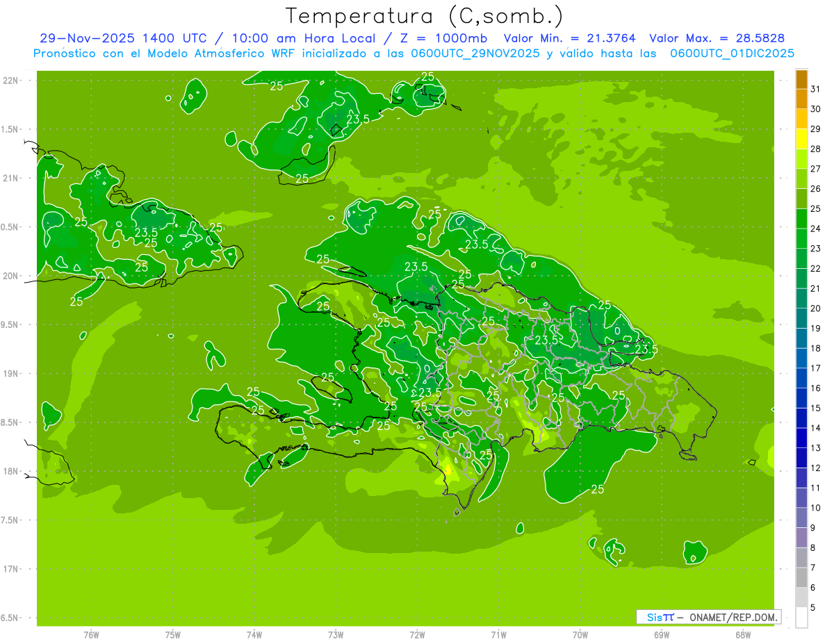Viewport: 834px width, 644px height.
Task: Click the 6.5N latitude axis label
Action: (x=10, y=618)
